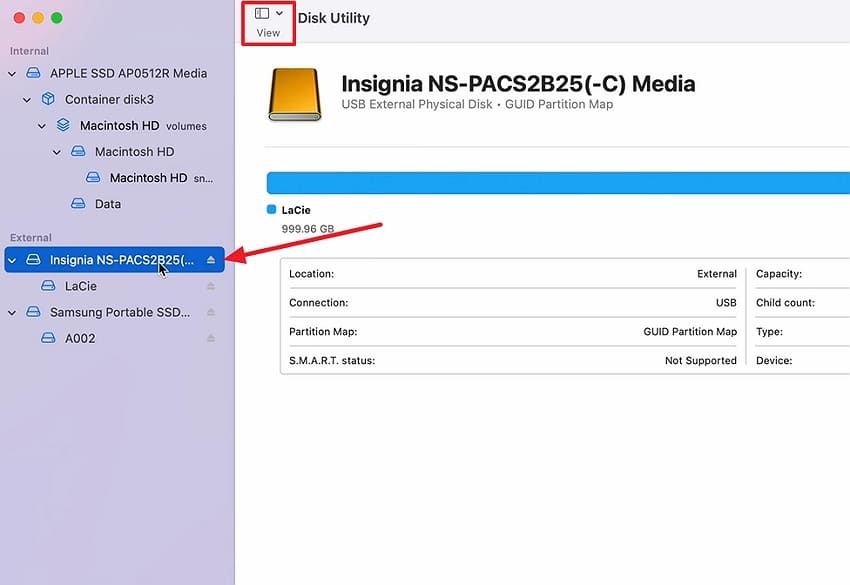Click the green zoom window button
Image resolution: width=850 pixels, height=585 pixels.
[56, 18]
